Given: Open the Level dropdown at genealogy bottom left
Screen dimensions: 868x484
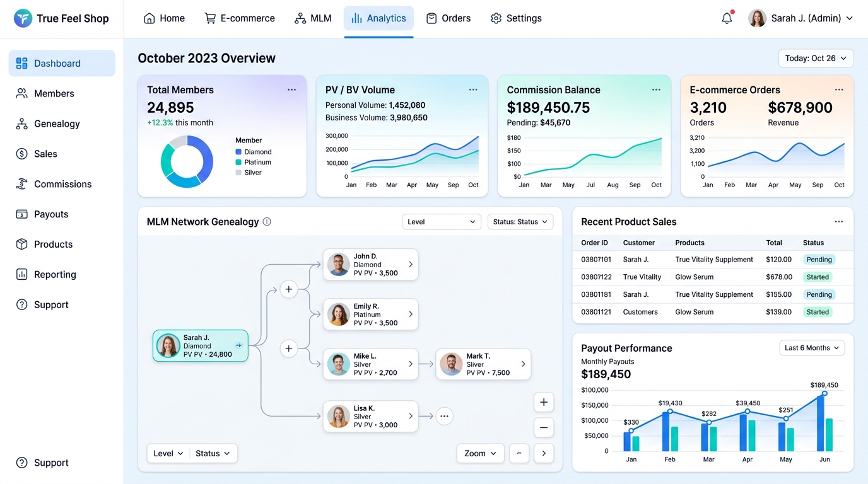Looking at the screenshot, I should coord(168,453).
